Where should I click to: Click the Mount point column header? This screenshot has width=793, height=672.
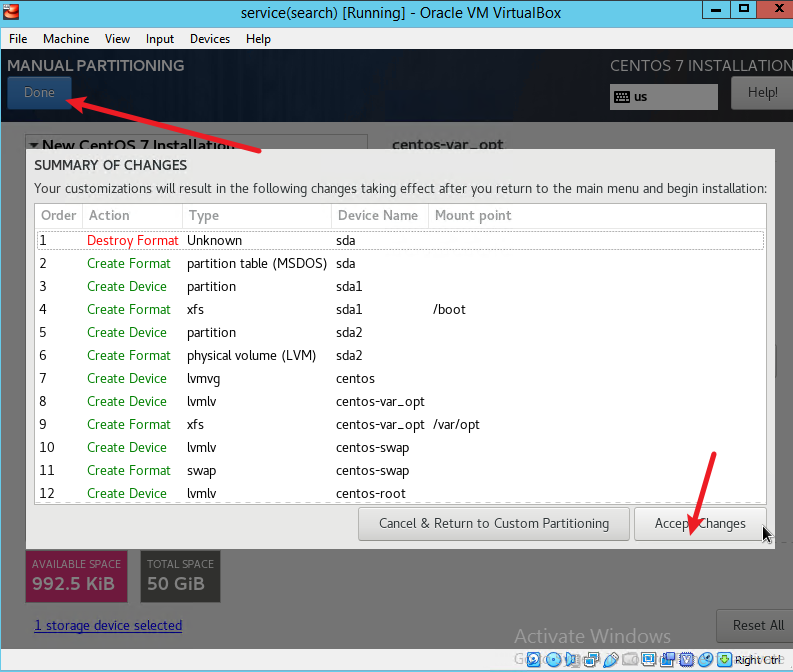(597, 215)
